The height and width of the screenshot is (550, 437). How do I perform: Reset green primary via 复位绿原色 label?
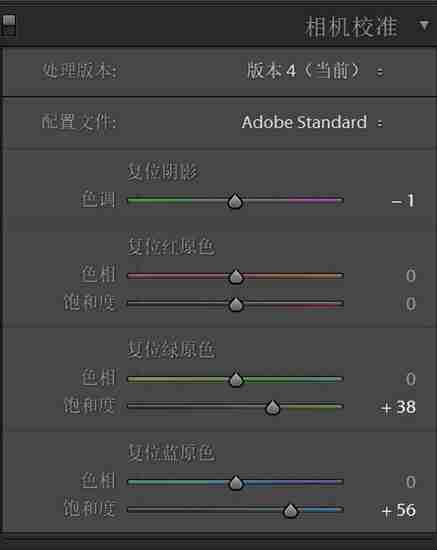point(171,349)
